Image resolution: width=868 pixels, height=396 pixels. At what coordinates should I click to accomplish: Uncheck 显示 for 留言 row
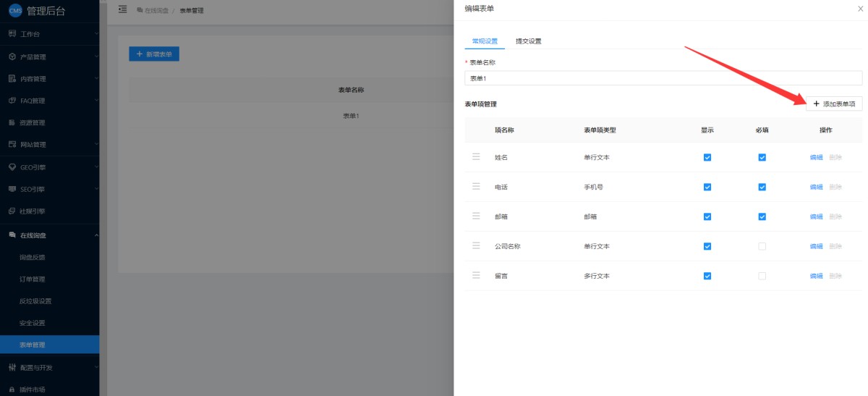click(707, 276)
